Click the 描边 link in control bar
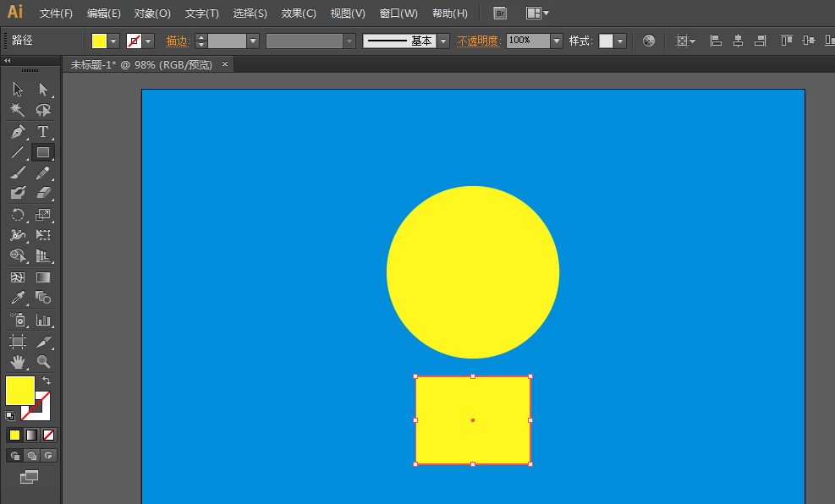The image size is (835, 504). pos(176,40)
